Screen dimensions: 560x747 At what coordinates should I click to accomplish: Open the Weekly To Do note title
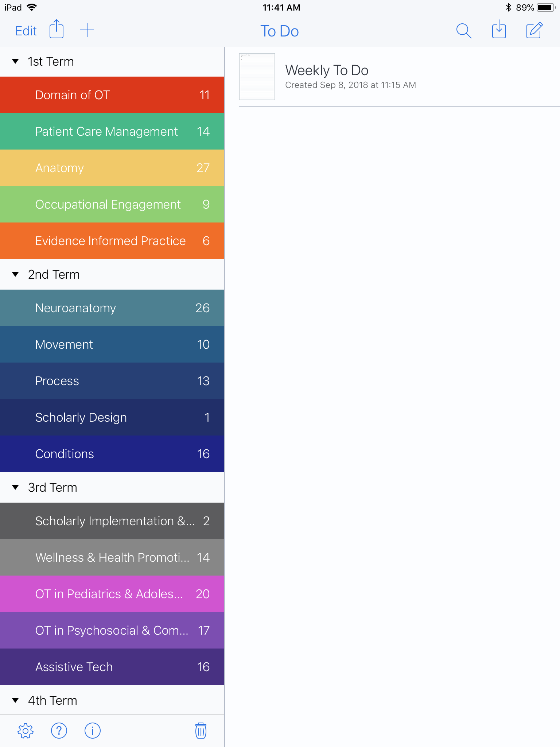pyautogui.click(x=327, y=70)
